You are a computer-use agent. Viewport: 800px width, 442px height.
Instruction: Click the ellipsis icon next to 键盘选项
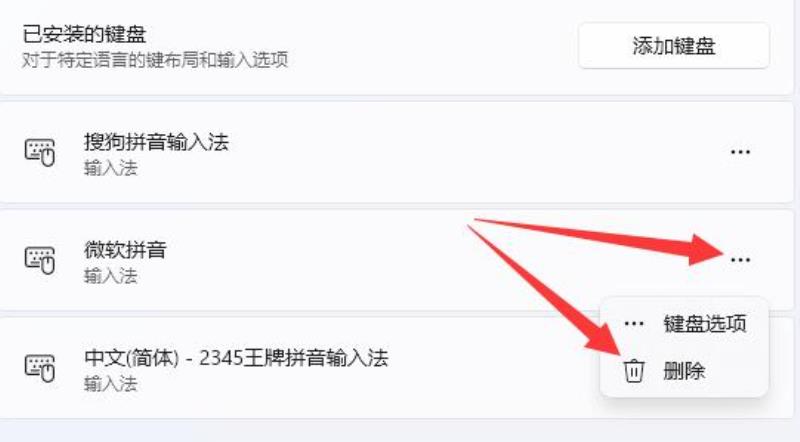634,324
